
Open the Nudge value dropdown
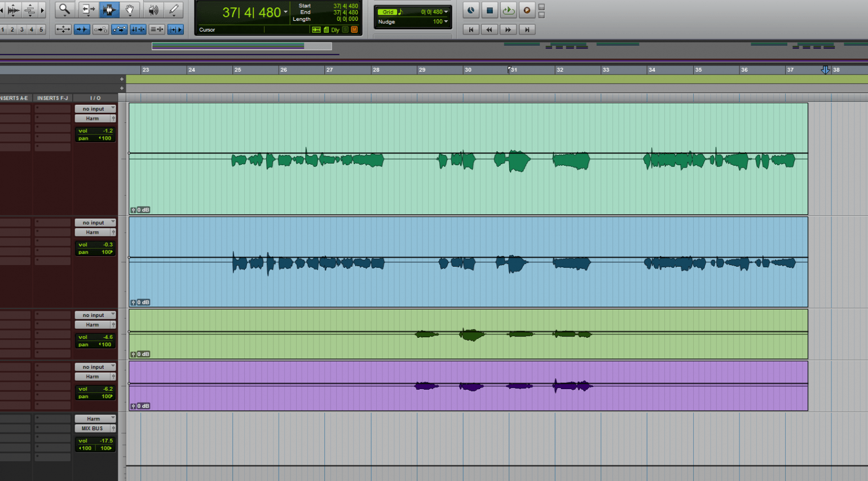pos(447,21)
